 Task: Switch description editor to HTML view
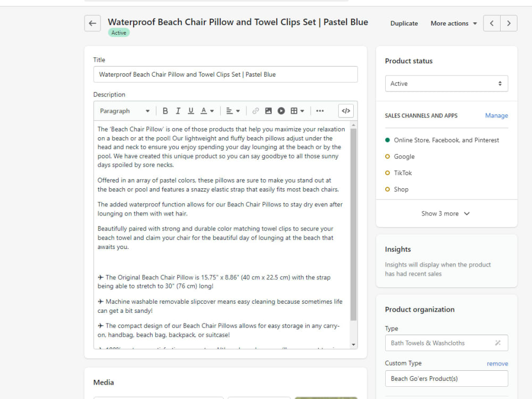[x=346, y=111]
